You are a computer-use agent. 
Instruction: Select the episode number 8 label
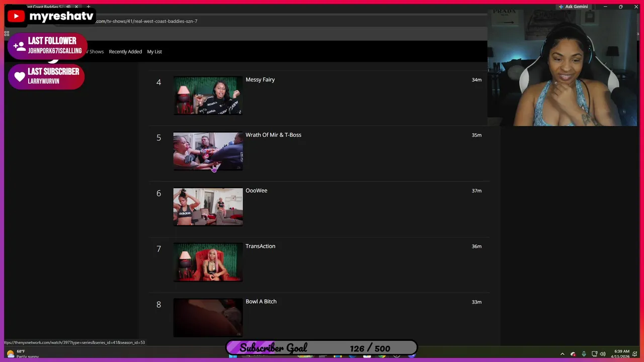[x=158, y=304]
